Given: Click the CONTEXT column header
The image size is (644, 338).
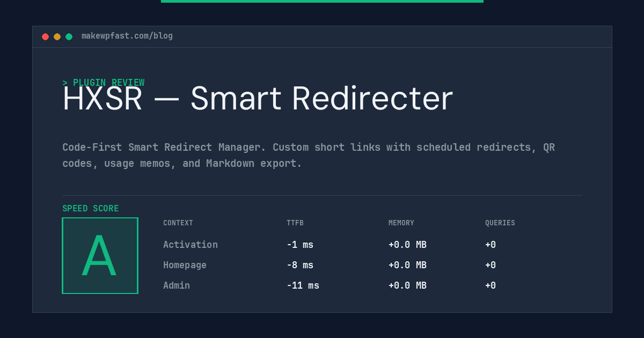Looking at the screenshot, I should pos(178,223).
